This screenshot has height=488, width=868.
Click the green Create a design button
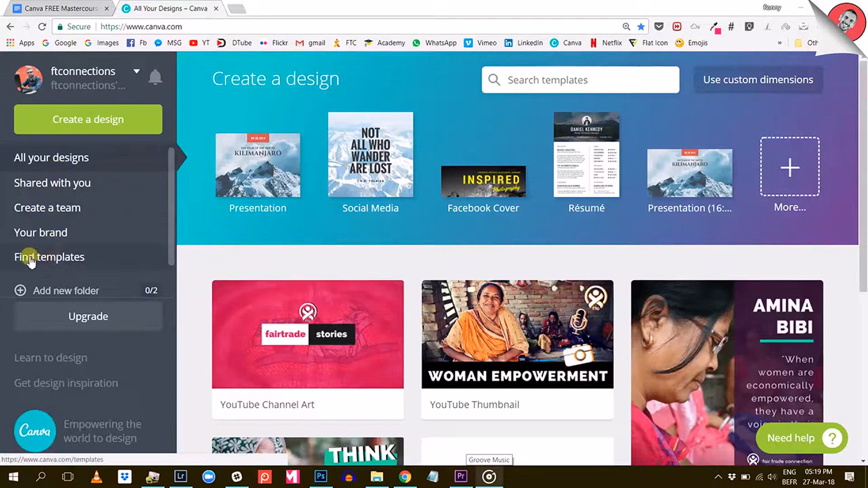pyautogui.click(x=88, y=119)
